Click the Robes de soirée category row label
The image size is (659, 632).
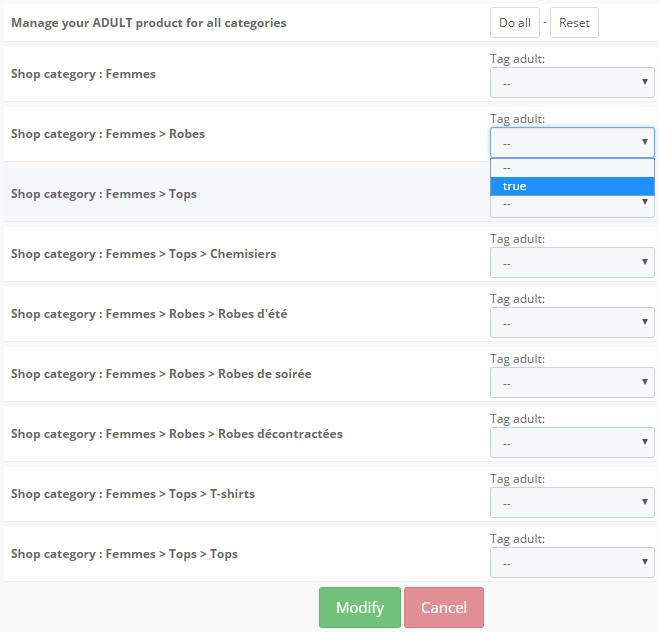(161, 374)
